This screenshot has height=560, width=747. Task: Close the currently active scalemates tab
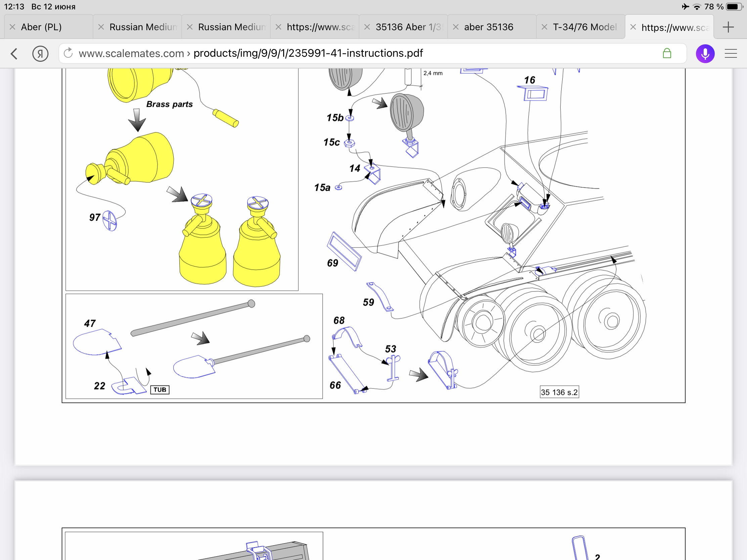(633, 27)
